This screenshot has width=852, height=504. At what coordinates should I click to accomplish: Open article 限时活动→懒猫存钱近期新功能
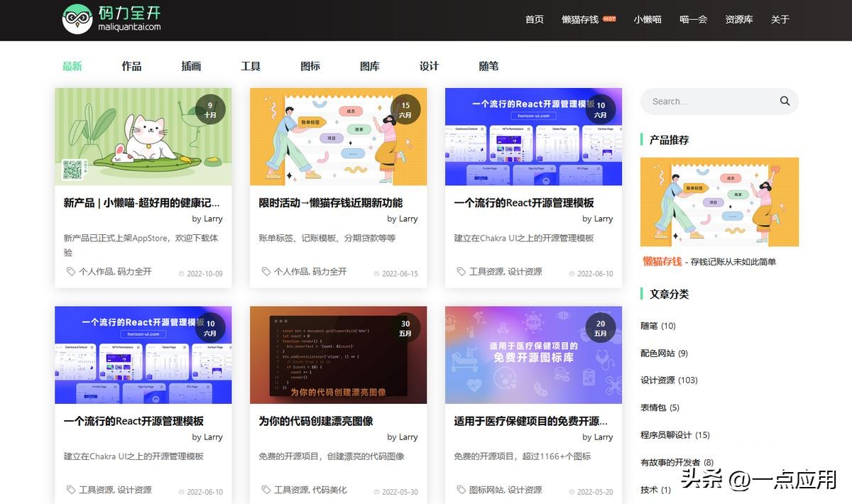[x=330, y=203]
